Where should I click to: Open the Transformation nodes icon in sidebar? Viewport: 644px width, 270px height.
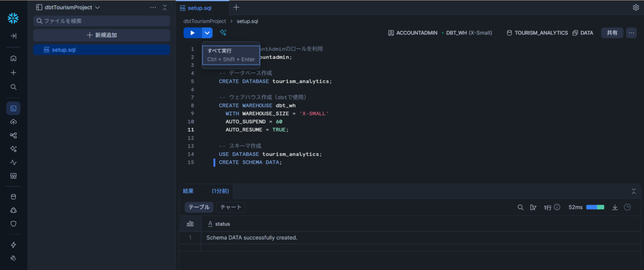click(13, 136)
